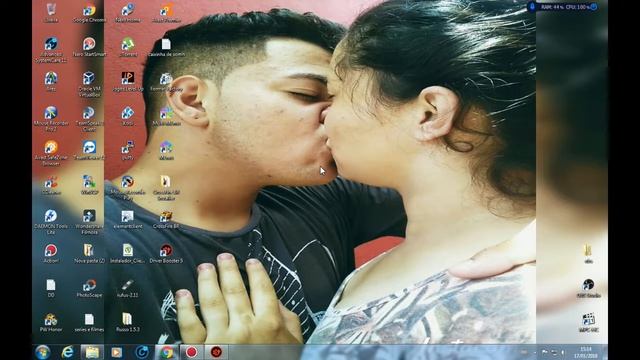Viewport: 640px width, 360px height.
Task: Open the PW Honor desktop shortcut
Action: (51, 322)
